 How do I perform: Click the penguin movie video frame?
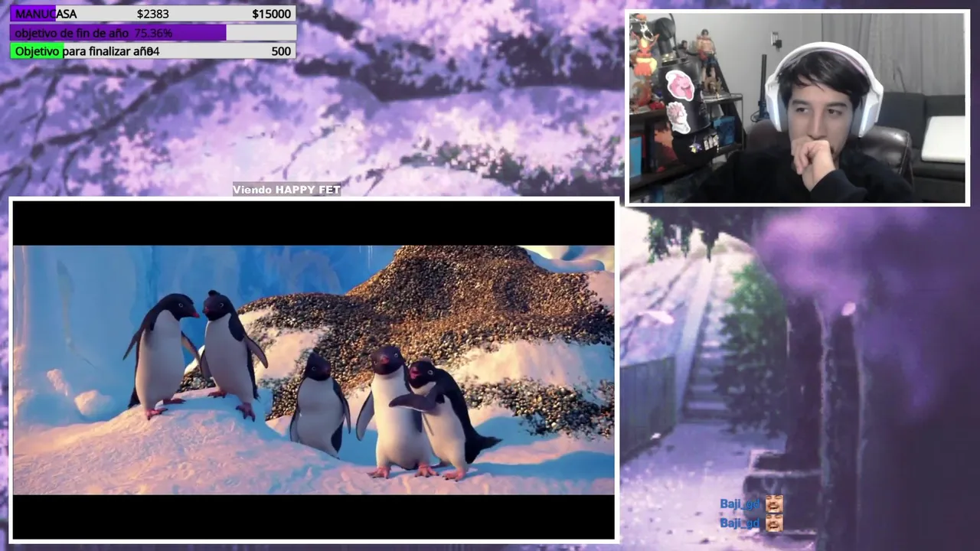[x=314, y=370]
